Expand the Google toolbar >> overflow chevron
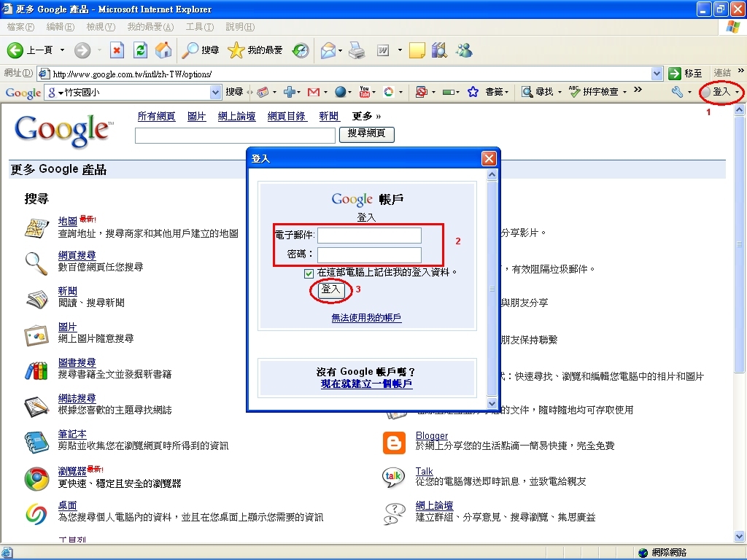 pos(638,90)
